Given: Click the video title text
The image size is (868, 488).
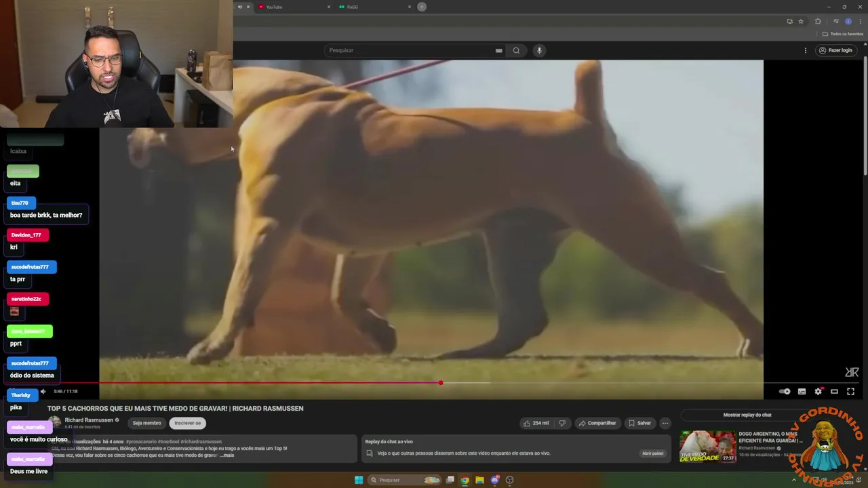Looking at the screenshot, I should click(x=176, y=409).
